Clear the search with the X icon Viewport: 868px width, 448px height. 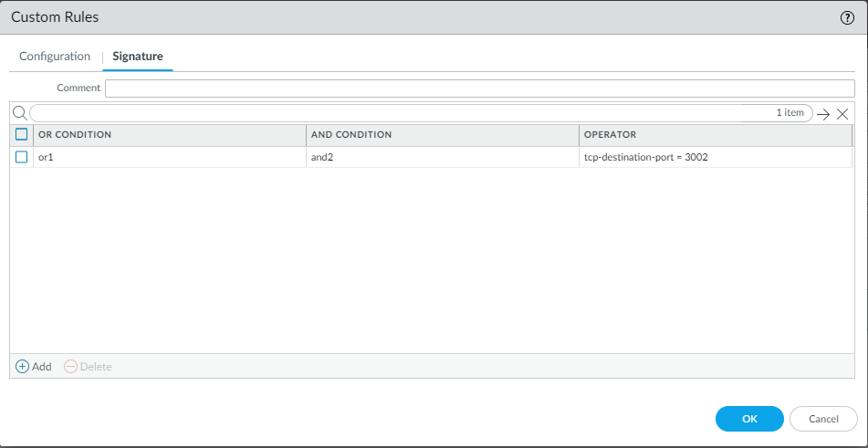(842, 114)
